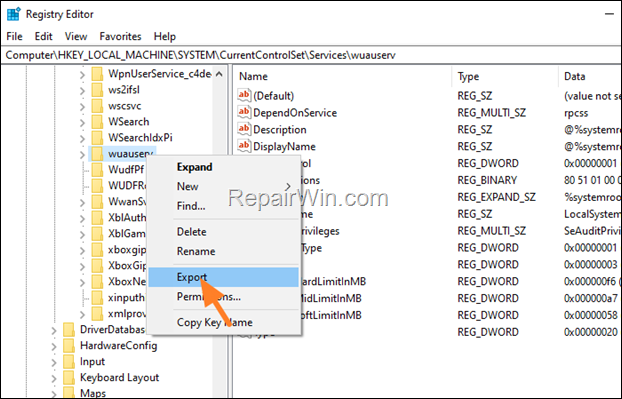Expand the DriverDatabase key
622x399 pixels.
click(54, 330)
